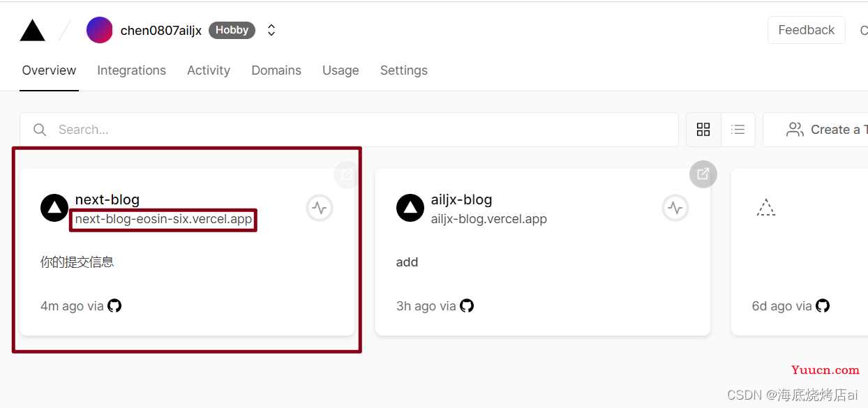Click GitHub icon beside 6d ago
Screen dimensions: 868x408
(823, 305)
